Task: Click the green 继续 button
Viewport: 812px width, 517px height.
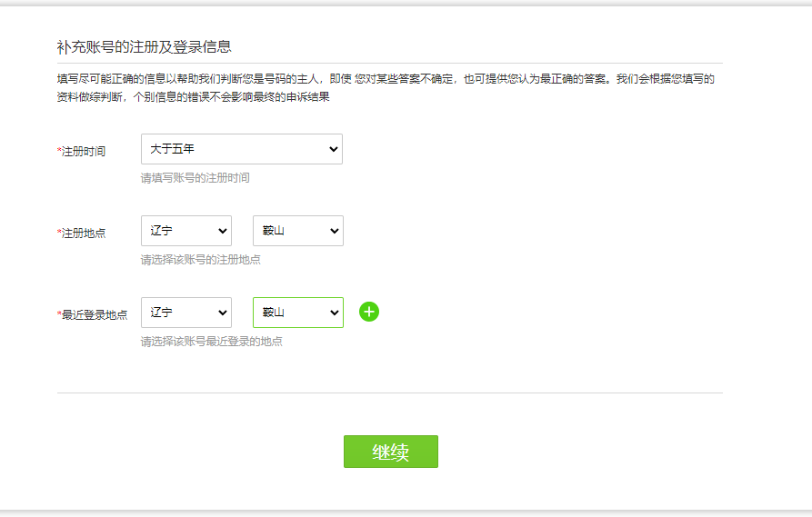Action: click(x=391, y=452)
